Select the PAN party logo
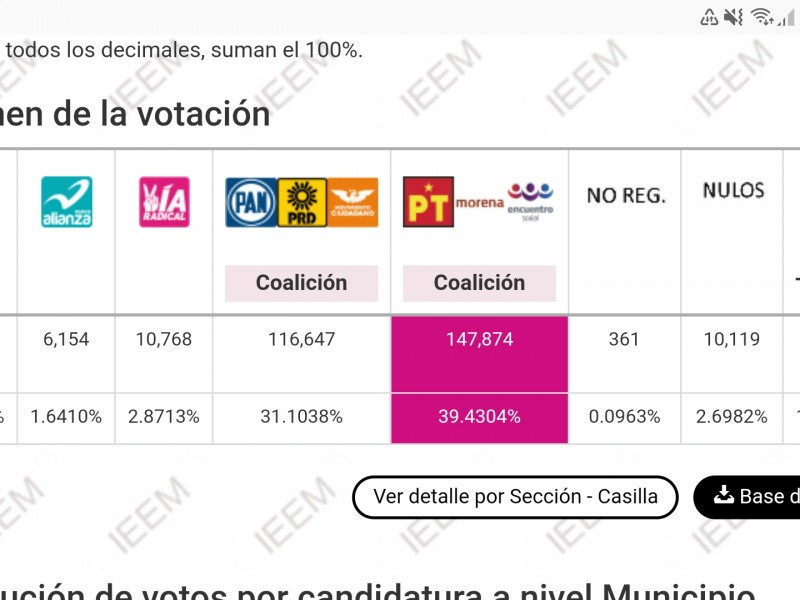This screenshot has width=800, height=600. pyautogui.click(x=251, y=203)
